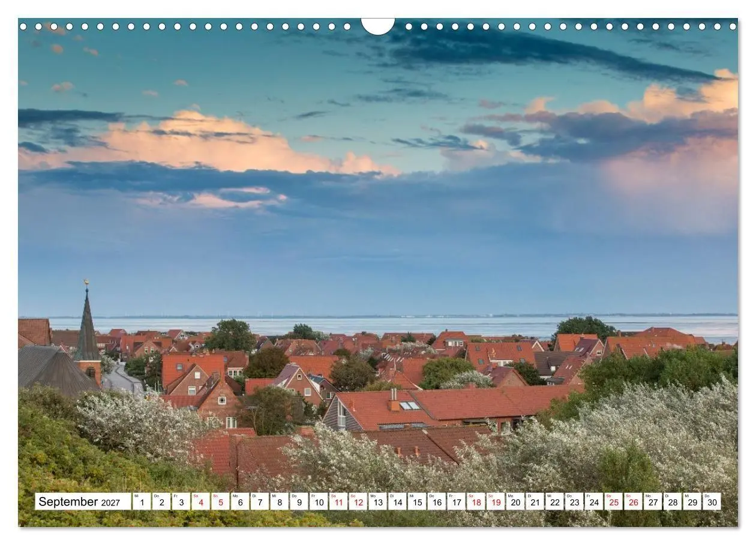Select day 3 in the calendar strip
The image size is (756, 545).
[181, 502]
